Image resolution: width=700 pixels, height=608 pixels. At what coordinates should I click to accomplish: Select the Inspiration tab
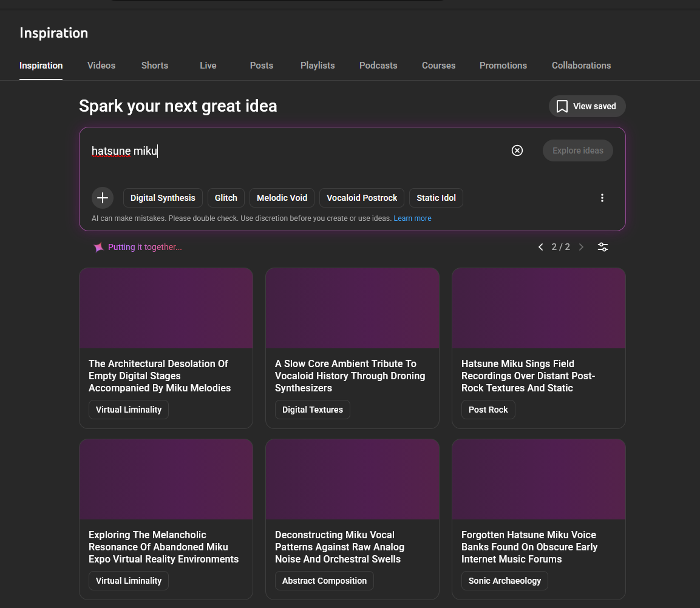pos(41,66)
